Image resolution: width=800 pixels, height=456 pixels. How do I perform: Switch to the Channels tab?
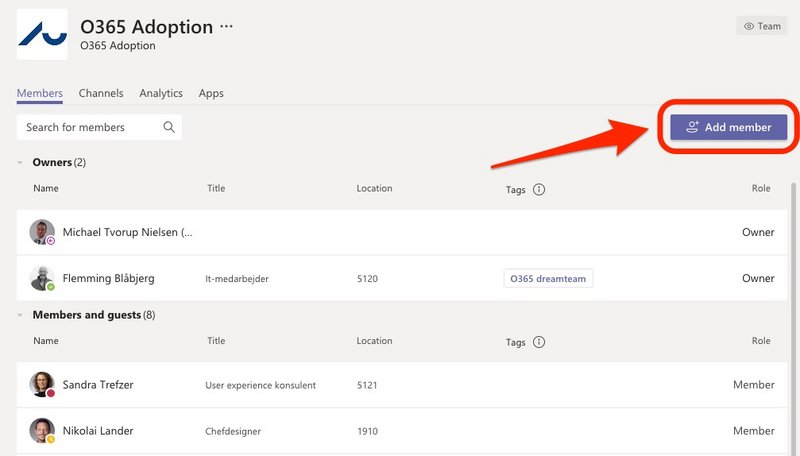click(101, 93)
